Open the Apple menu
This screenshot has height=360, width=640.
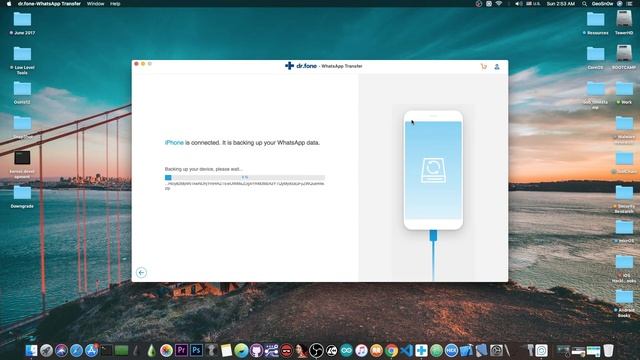coord(9,4)
